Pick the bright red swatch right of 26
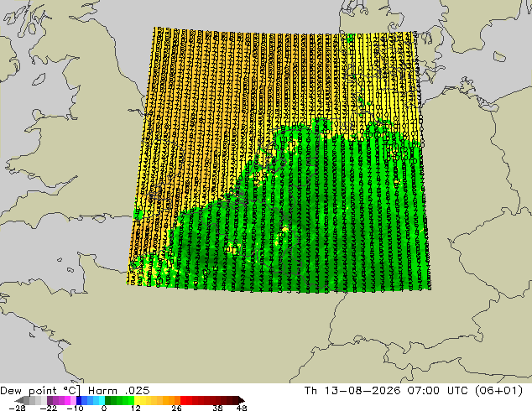The width and height of the screenshot is (532, 411). click(x=183, y=400)
